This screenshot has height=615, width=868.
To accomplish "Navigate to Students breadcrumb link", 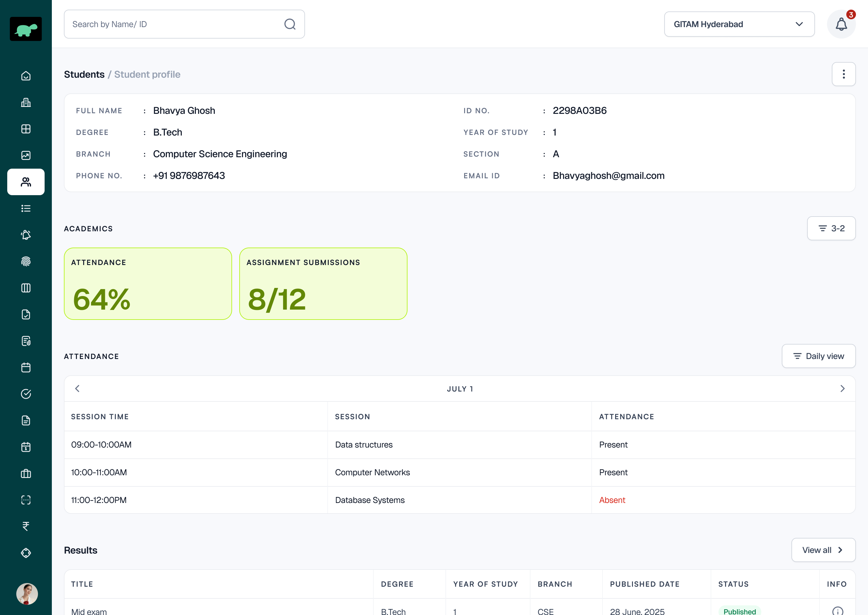I will 84,74.
